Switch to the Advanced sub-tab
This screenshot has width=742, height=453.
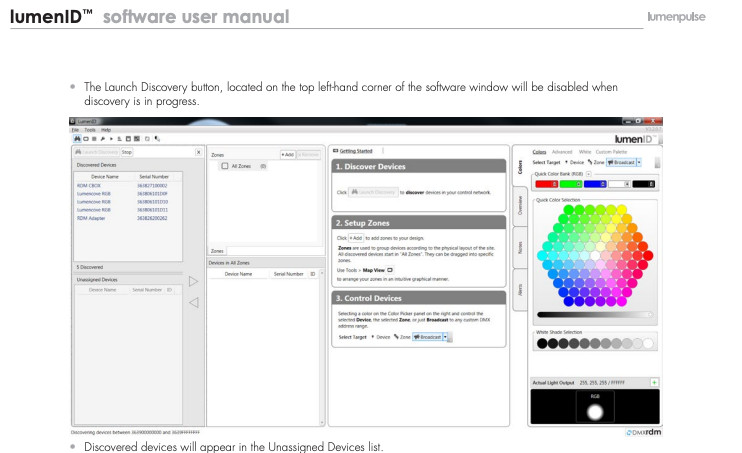point(562,152)
